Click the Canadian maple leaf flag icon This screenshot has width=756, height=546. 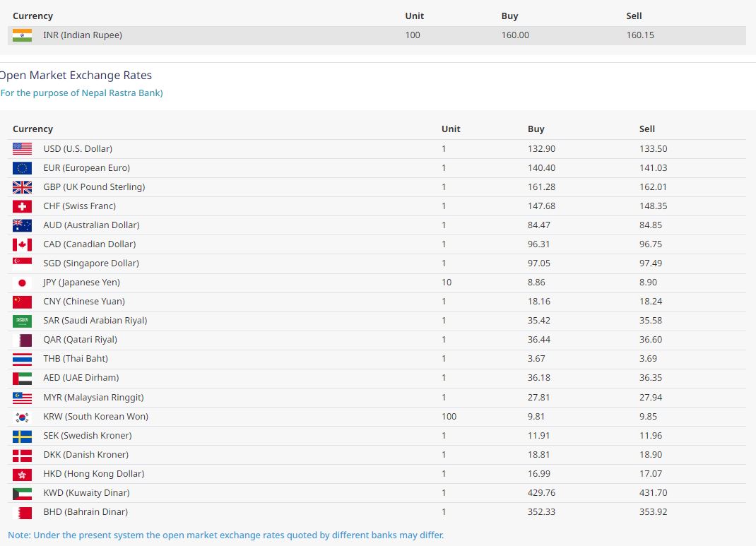tap(22, 244)
